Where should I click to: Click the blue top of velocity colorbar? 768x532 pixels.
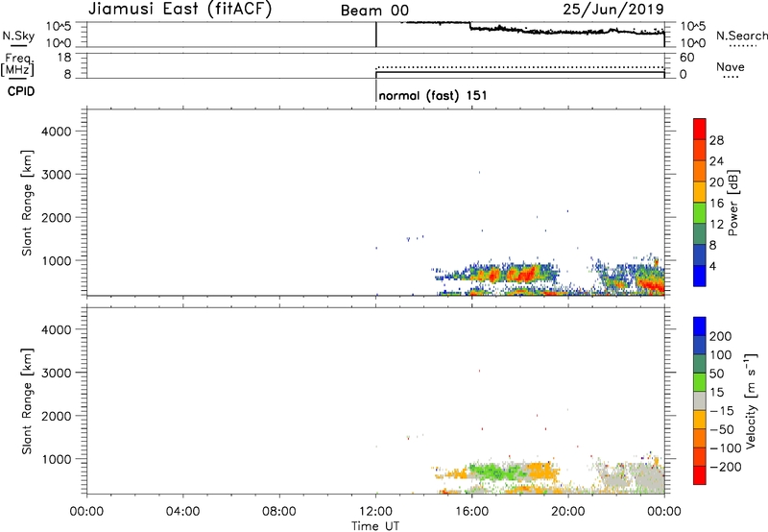click(x=700, y=326)
